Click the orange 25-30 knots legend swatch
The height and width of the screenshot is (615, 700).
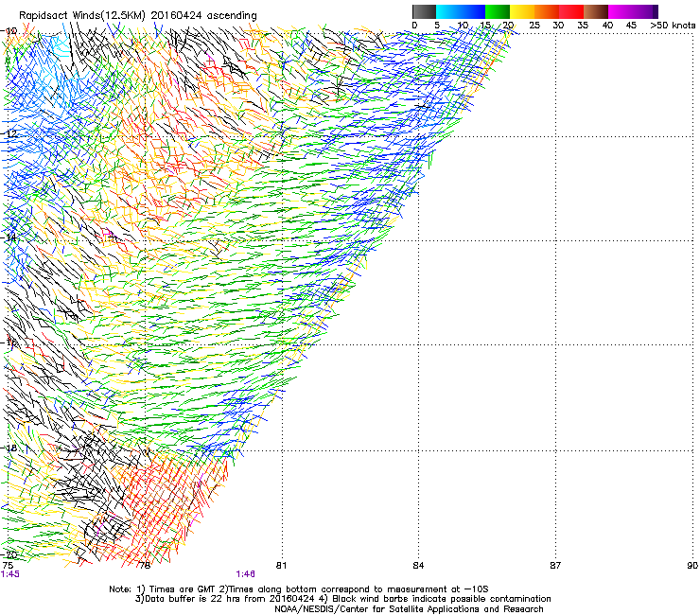[547, 11]
